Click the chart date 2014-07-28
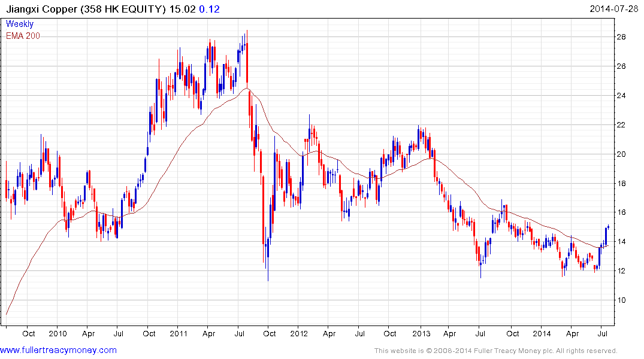This screenshot has width=644, height=359. [x=613, y=8]
